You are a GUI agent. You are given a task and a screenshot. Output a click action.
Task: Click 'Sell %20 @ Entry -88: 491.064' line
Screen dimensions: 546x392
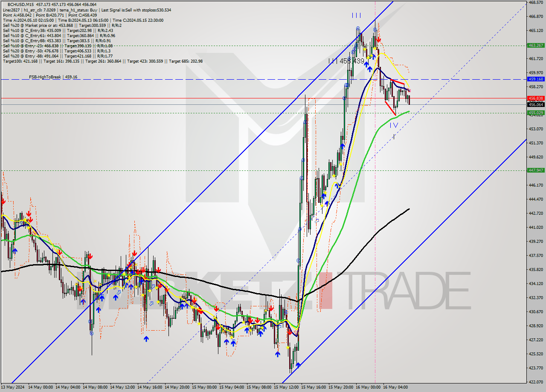58,56
